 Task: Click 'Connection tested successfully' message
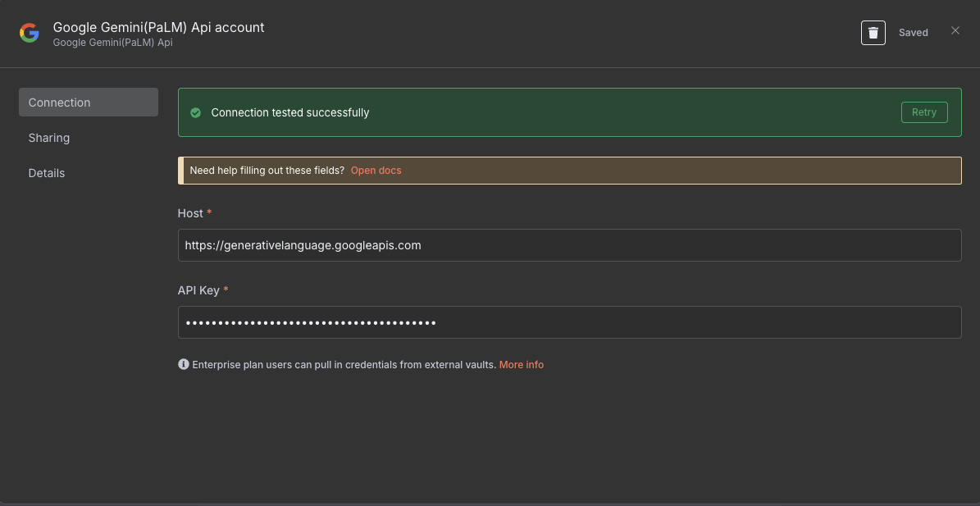pos(290,112)
